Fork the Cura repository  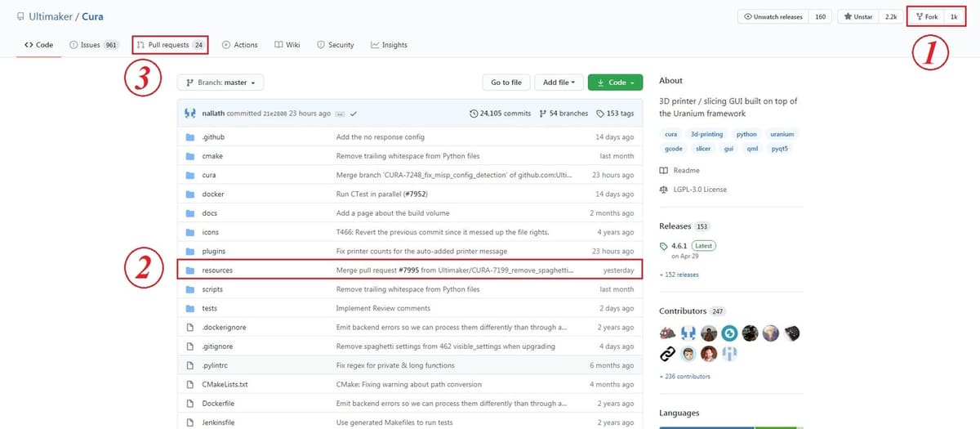pos(928,16)
